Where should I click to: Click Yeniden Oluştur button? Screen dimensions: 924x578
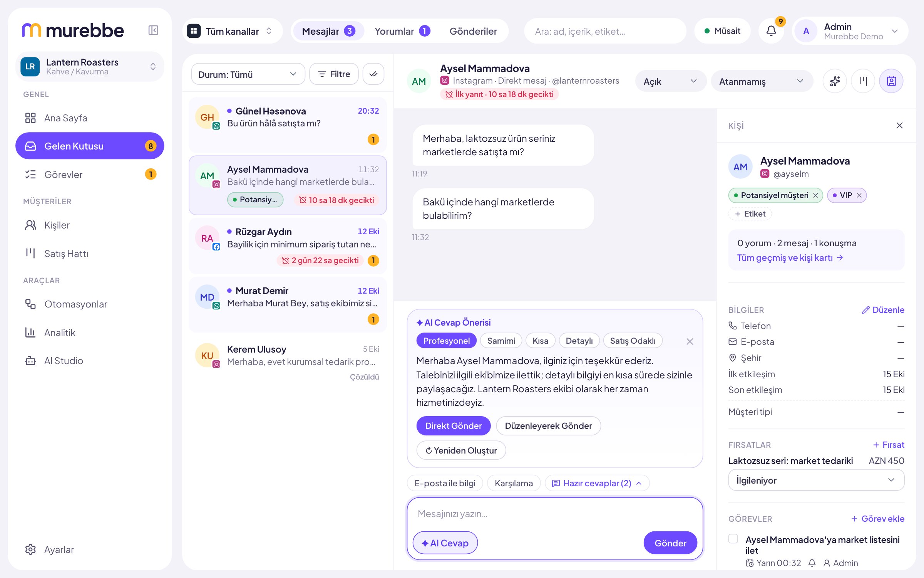[x=461, y=450]
